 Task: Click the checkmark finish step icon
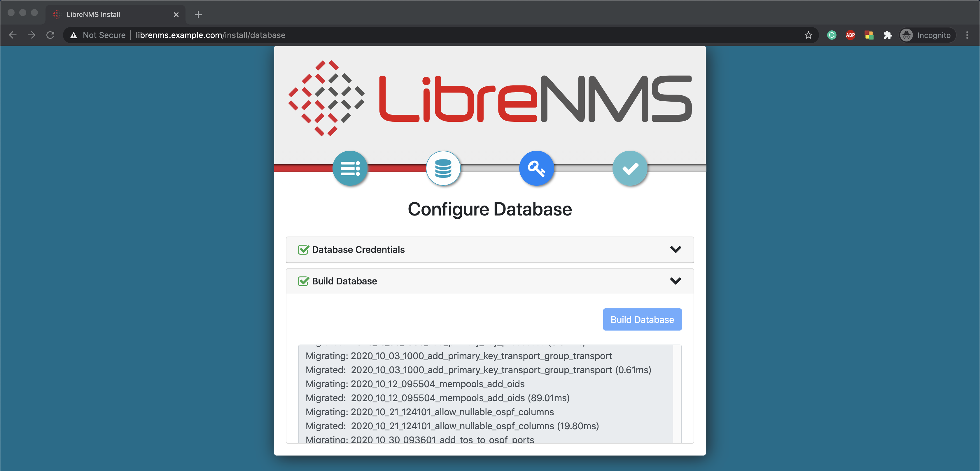point(630,168)
